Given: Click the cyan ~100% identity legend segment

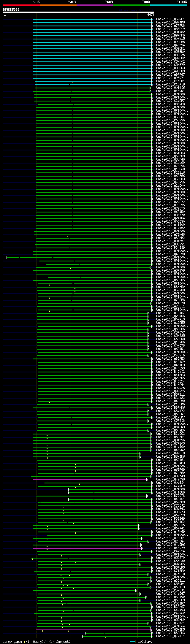Looking at the screenshot, I should point(169,5).
